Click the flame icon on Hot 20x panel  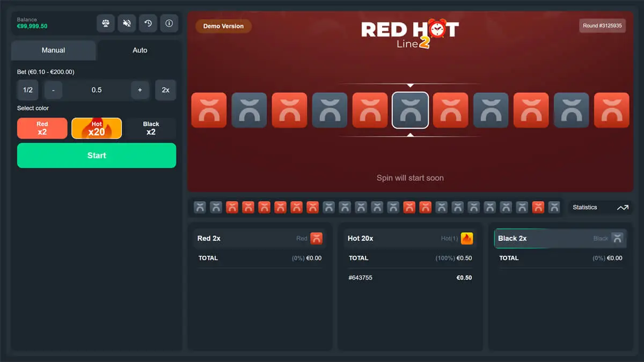pyautogui.click(x=466, y=238)
